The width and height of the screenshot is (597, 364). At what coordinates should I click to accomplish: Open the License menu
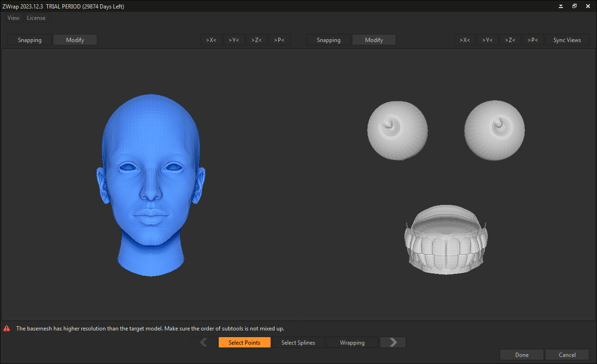36,18
